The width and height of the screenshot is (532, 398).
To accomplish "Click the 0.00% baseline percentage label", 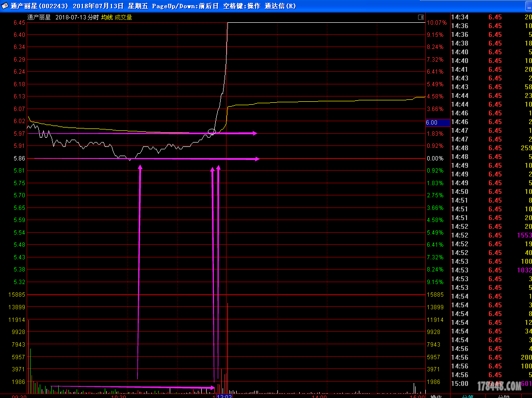I will coord(435,159).
